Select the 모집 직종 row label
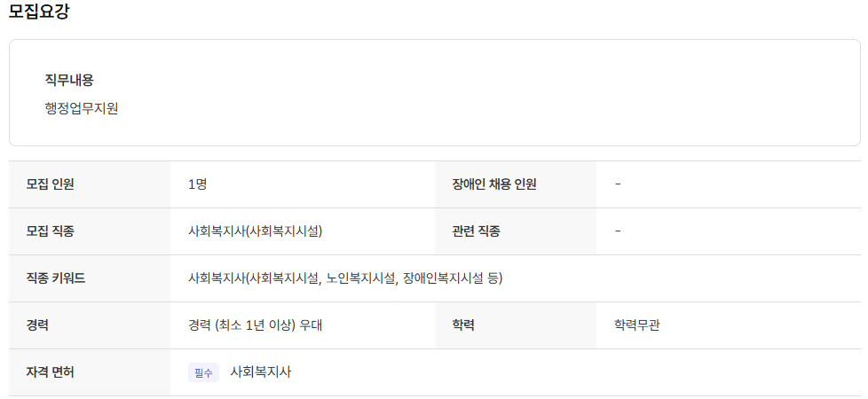The width and height of the screenshot is (868, 399). click(51, 231)
